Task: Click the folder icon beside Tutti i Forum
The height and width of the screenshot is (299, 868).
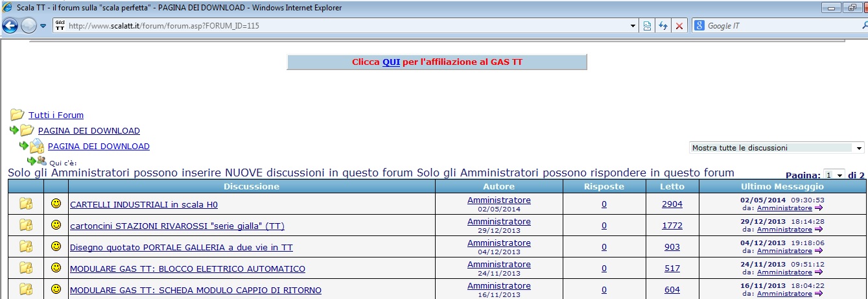Action: (x=18, y=115)
